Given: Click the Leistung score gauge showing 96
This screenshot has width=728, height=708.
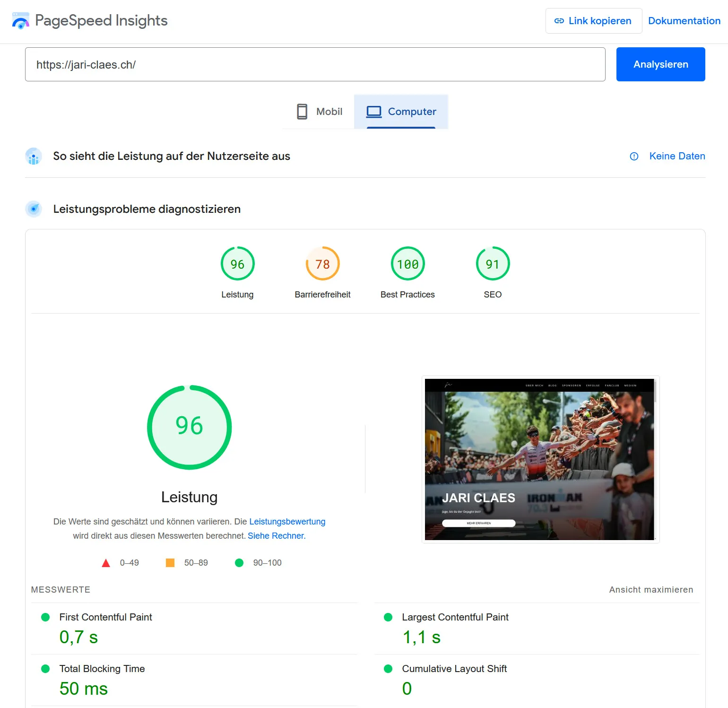Looking at the screenshot, I should [x=237, y=264].
